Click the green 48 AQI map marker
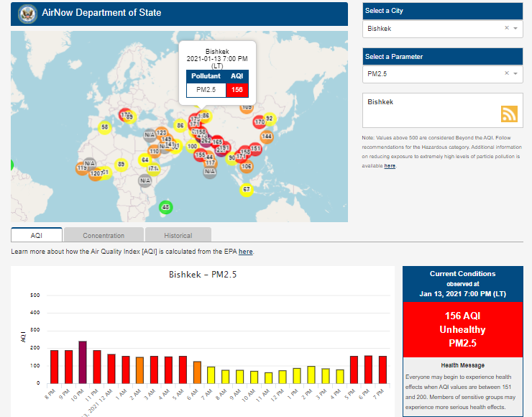Image resolution: width=532 pixels, height=417 pixels. pos(166,207)
